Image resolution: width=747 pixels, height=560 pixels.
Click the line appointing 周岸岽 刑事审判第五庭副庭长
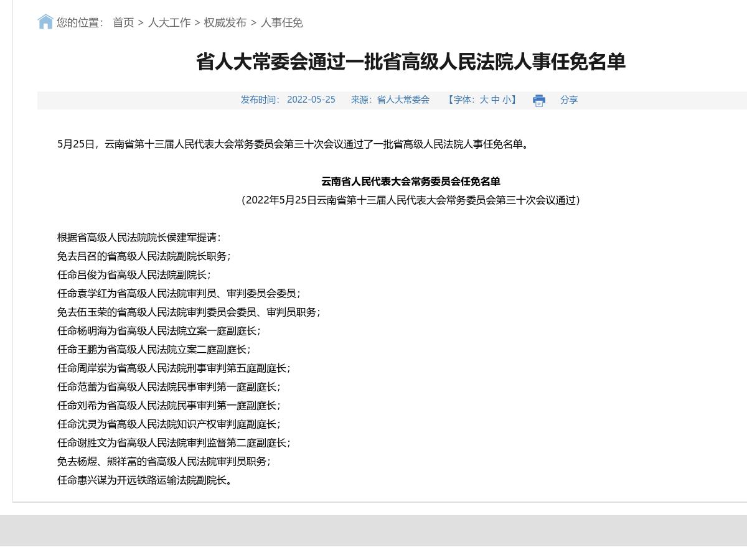[174, 368]
